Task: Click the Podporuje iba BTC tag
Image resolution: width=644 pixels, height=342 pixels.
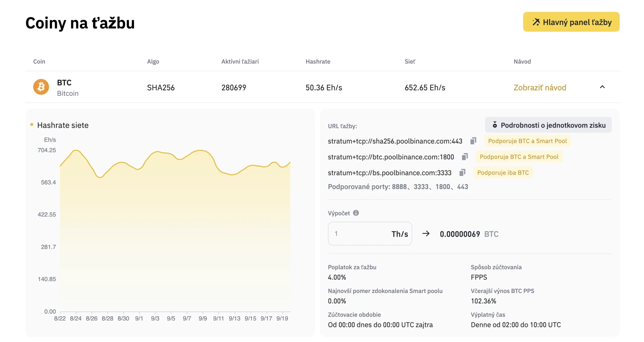Action: click(x=503, y=173)
